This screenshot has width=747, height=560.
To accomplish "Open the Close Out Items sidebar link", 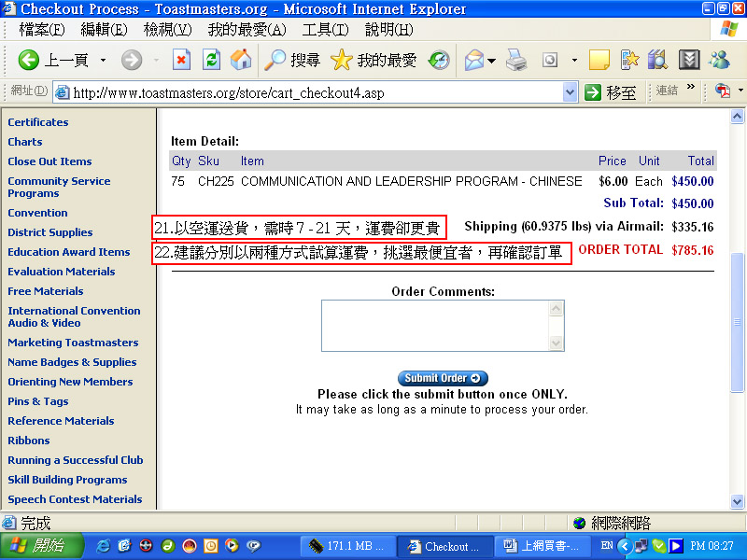I will [x=49, y=161].
